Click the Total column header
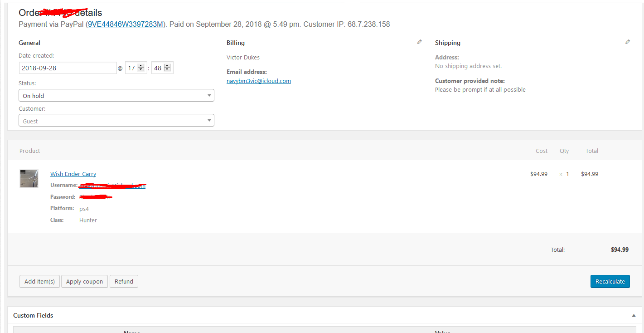Viewport: 644px width, 333px height. pyautogui.click(x=592, y=151)
